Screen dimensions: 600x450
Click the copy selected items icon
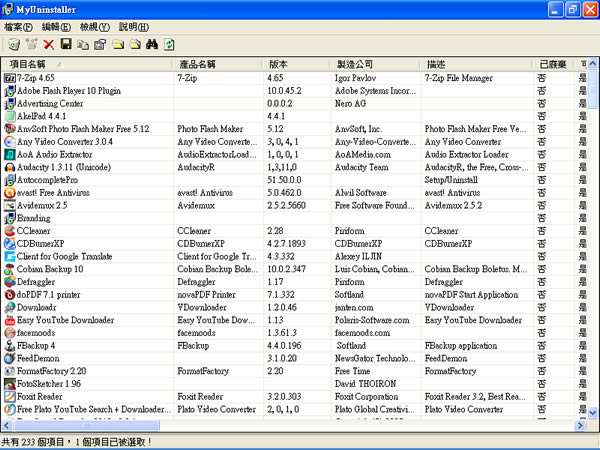(x=83, y=44)
